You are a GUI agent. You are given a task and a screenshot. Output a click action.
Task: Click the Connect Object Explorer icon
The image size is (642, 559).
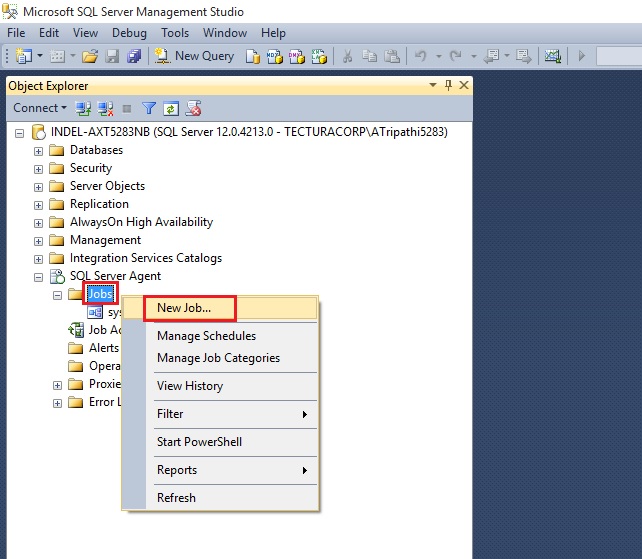[x=84, y=108]
